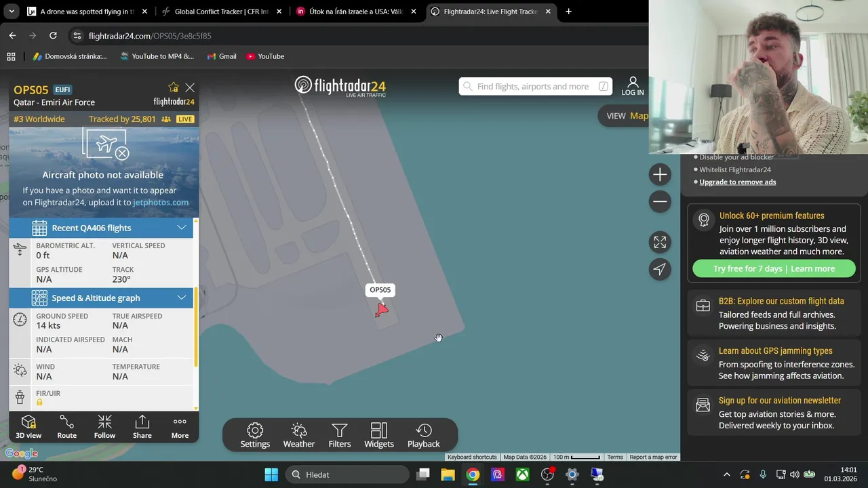The width and height of the screenshot is (868, 488).
Task: Center map on my location arrow
Action: point(660,269)
